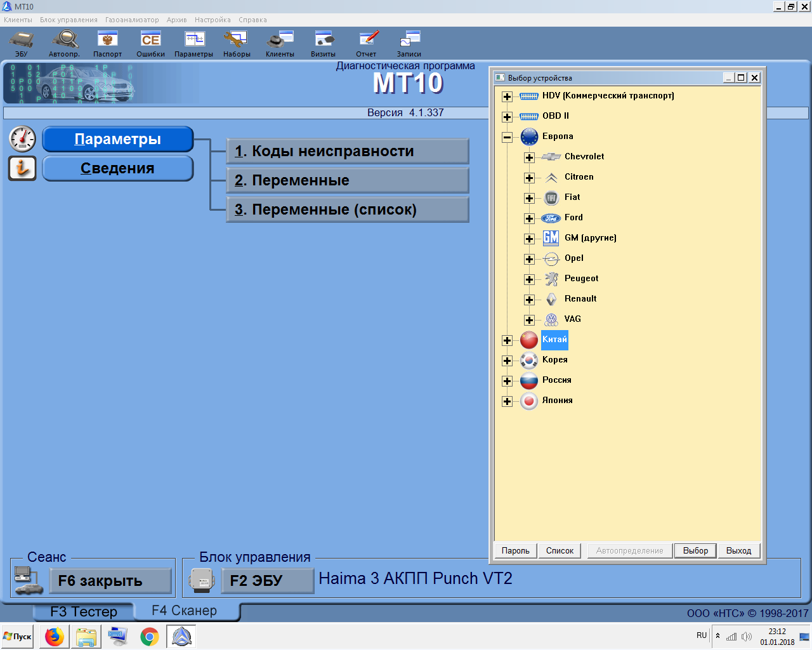Open the Клиенты toolbar icon
812x650 pixels.
pos(280,43)
